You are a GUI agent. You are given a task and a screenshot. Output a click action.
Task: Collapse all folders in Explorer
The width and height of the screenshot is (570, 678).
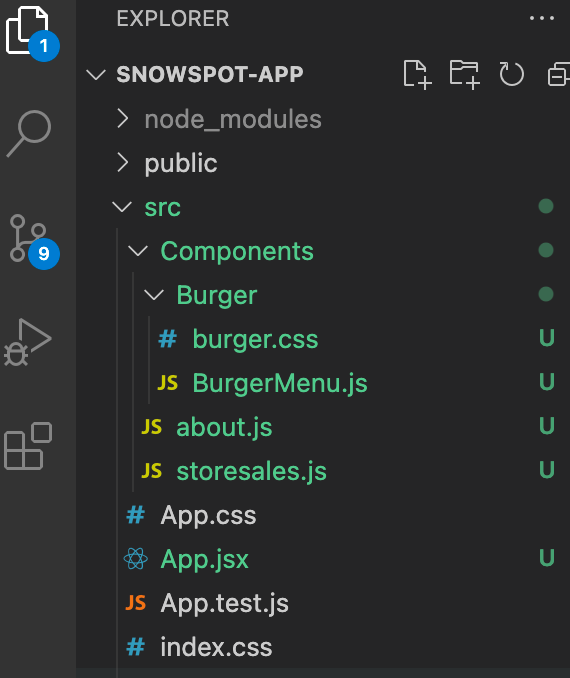click(559, 75)
